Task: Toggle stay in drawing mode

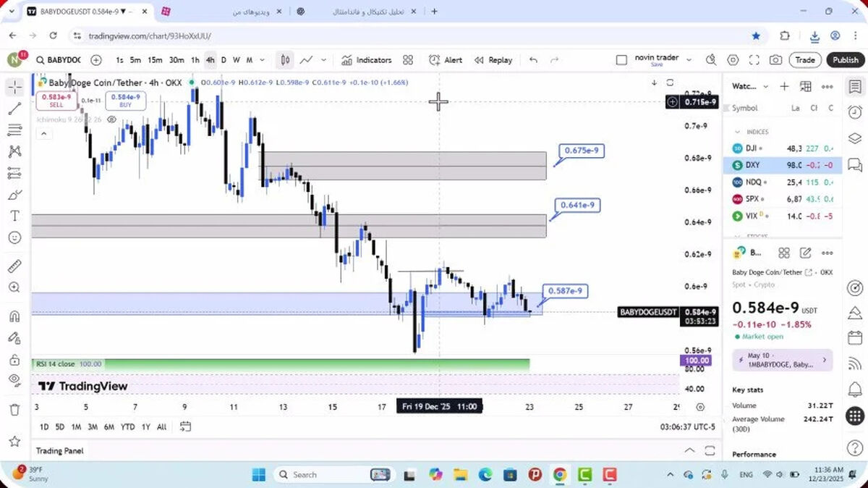Action: tap(14, 337)
